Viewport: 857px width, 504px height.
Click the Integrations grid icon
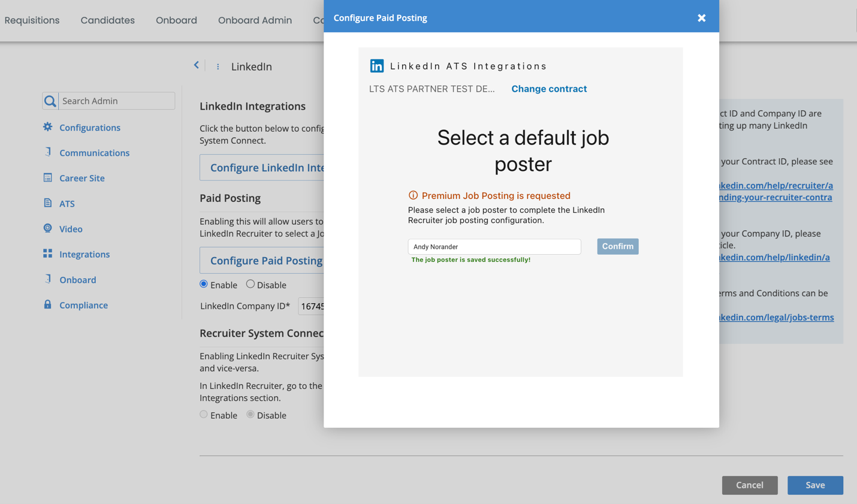(x=47, y=253)
